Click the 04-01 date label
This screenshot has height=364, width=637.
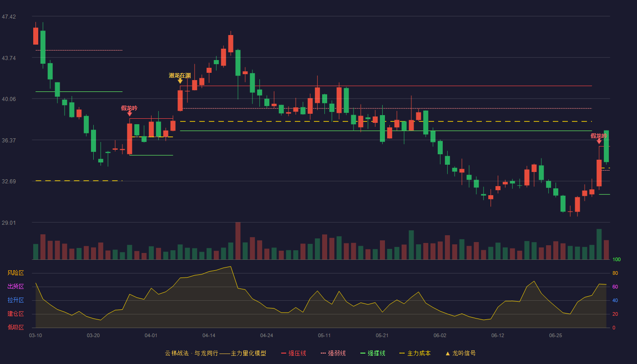(x=151, y=335)
